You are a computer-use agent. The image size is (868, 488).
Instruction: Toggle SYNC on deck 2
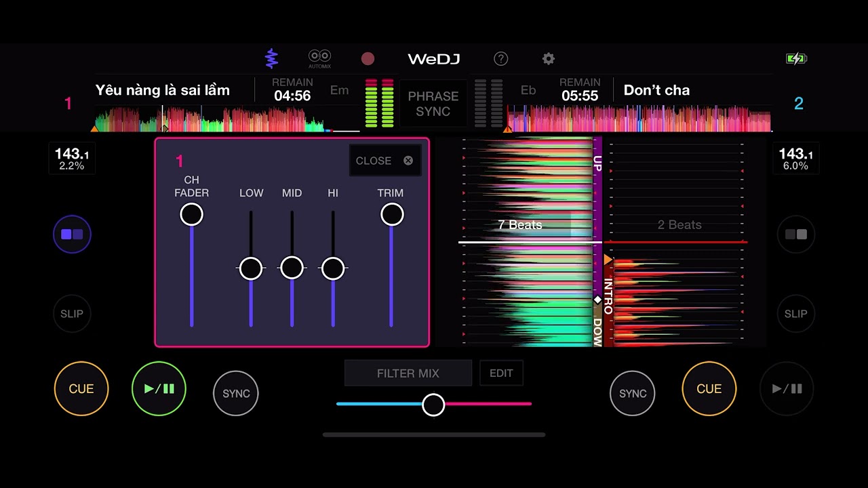click(633, 393)
